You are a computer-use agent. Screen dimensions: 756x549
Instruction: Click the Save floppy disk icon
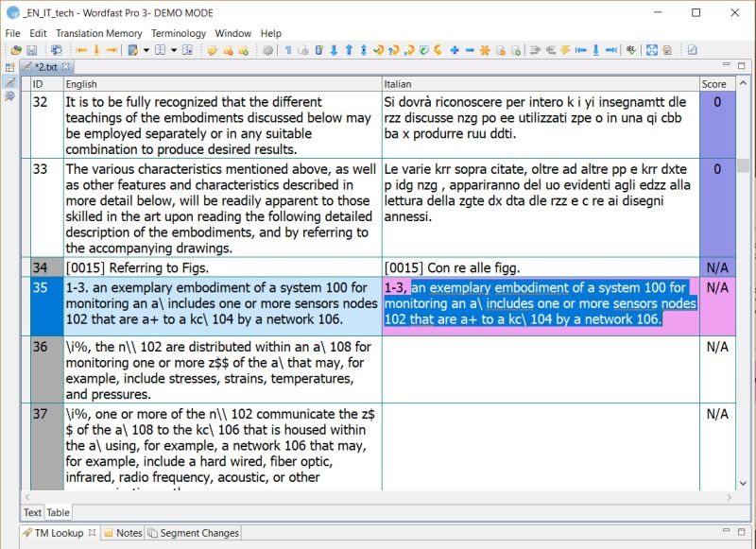(x=32, y=50)
